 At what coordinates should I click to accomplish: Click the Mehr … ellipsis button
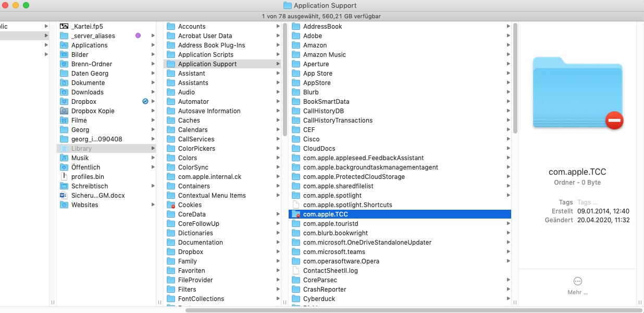pyautogui.click(x=577, y=281)
